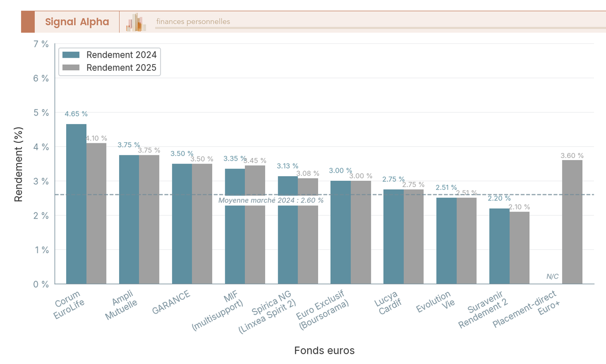Viewport: 606px width, 364px height.
Task: Click the tallest Corum EuroLife 2024 bar
Action: [76, 202]
